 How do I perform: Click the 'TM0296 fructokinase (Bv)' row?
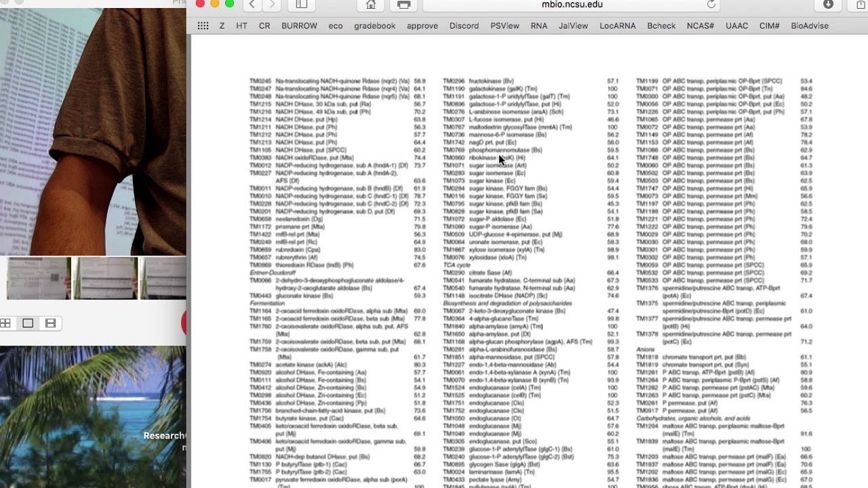(531, 81)
